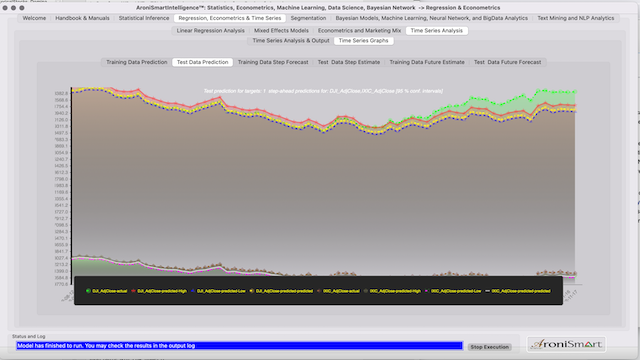Screen dimensions: 640x360
Task: Show Test Data Future Forecast graph
Action: (x=507, y=62)
